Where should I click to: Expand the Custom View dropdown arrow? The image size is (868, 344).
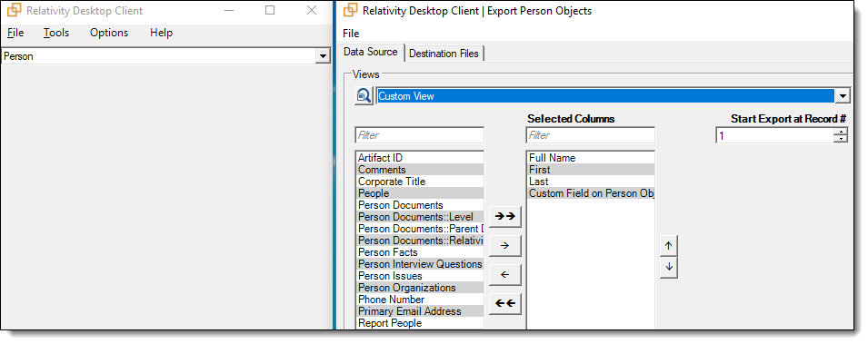tap(842, 96)
